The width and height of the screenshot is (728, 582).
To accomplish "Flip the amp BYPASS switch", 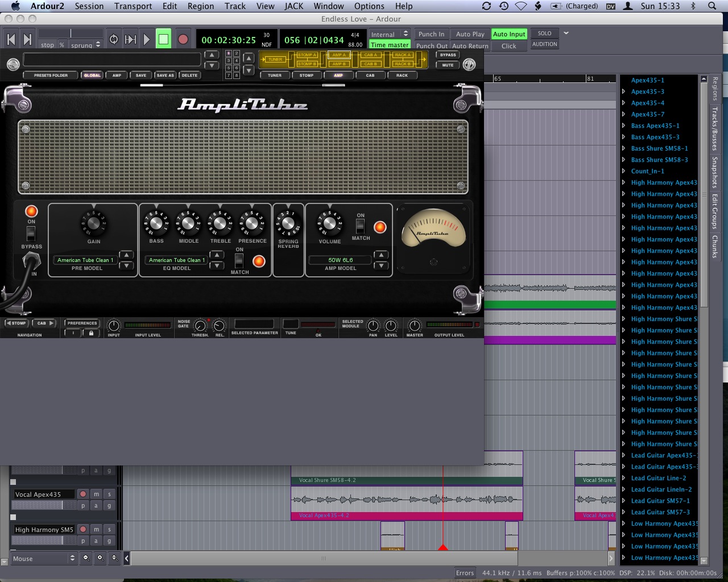I will tap(31, 233).
